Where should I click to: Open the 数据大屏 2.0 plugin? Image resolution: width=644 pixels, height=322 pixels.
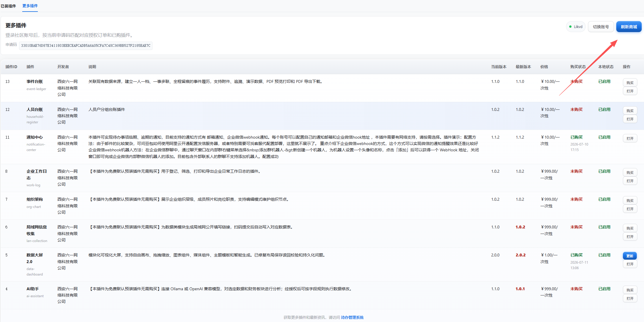tap(630, 264)
